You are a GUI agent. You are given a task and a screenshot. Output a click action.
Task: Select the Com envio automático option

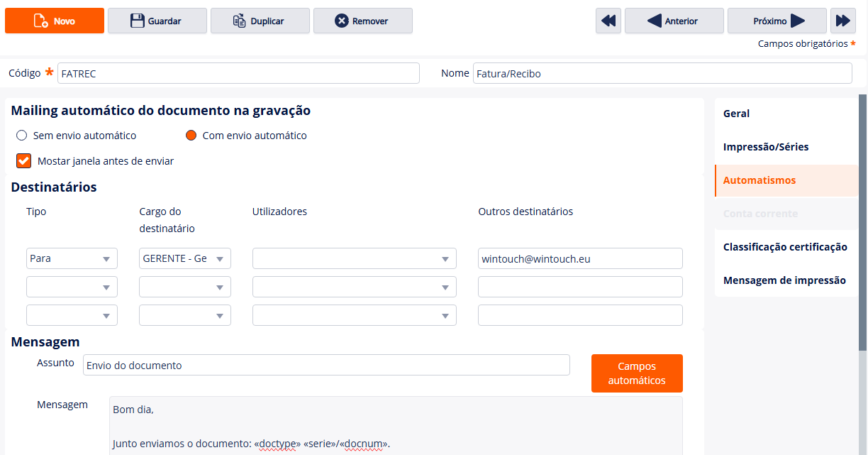coord(191,136)
